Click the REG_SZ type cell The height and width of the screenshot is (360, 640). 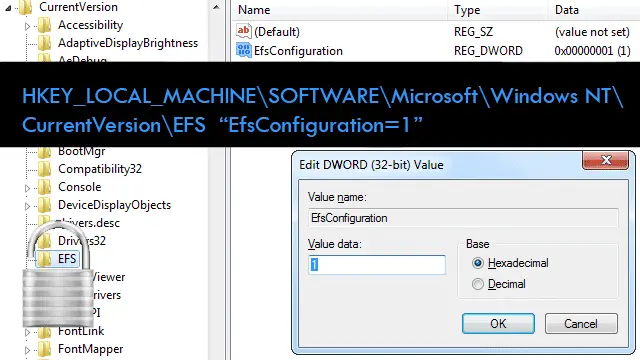[473, 32]
